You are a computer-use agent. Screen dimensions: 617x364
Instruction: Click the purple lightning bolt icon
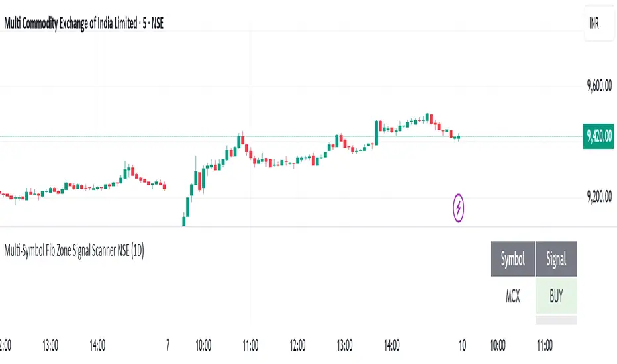pos(459,208)
